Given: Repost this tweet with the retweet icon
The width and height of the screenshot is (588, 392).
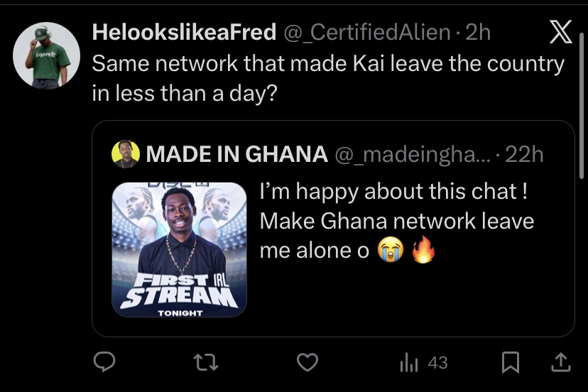Looking at the screenshot, I should pos(207,363).
